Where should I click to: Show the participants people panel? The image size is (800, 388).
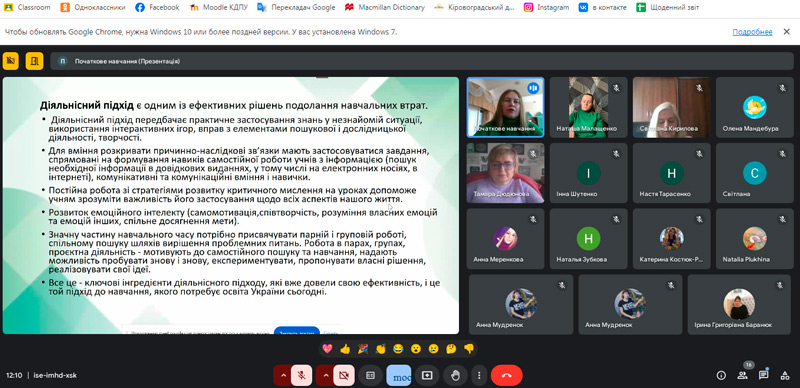pos(742,375)
